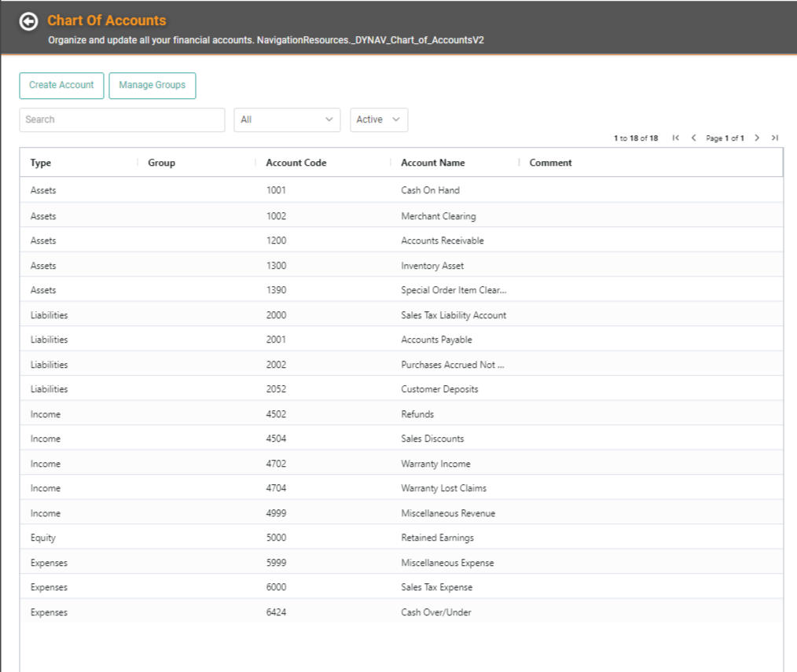Image resolution: width=797 pixels, height=672 pixels.
Task: Select the Retained Earnings account name
Action: [437, 538]
